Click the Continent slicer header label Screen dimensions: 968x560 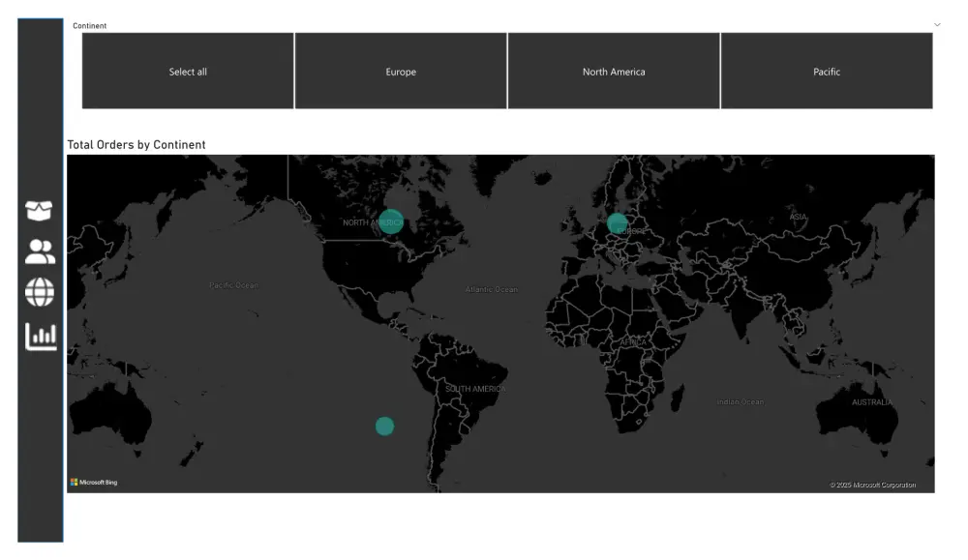[x=90, y=25]
